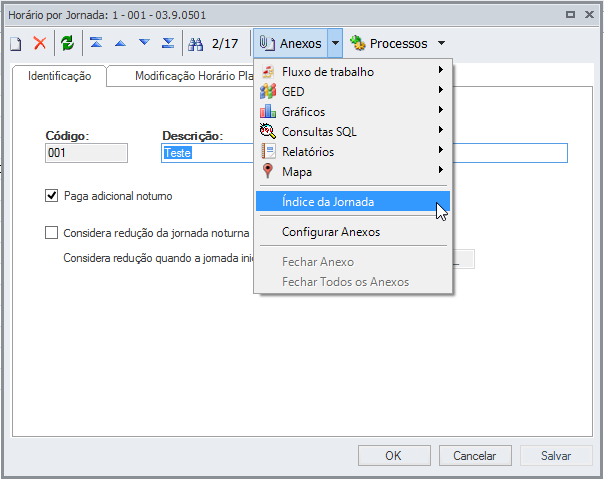Click the Código field showing 001
Screen dimensions: 604x480
pyautogui.click(x=86, y=153)
